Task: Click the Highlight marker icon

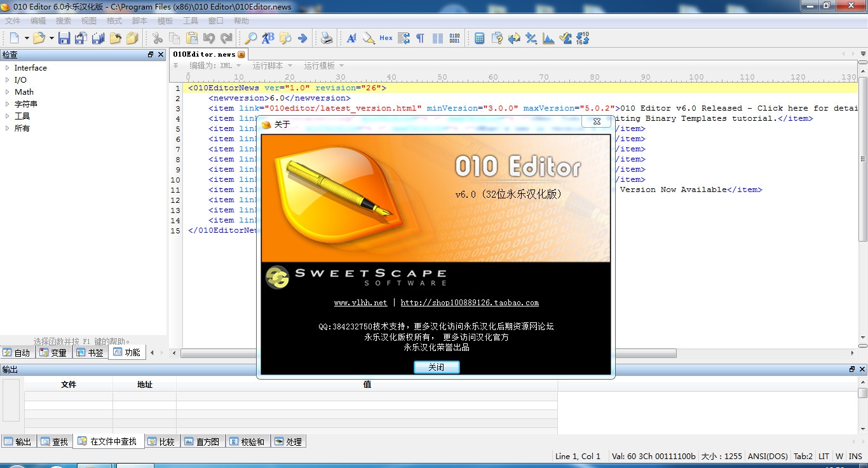Action: (x=369, y=38)
